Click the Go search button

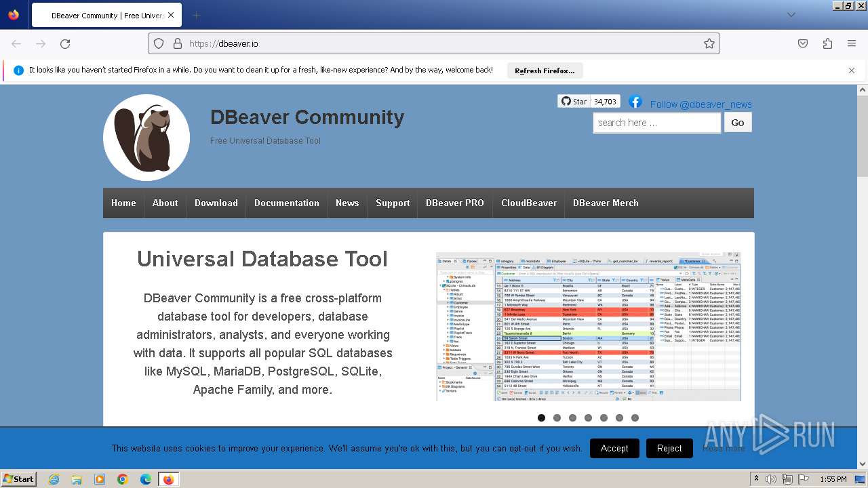[738, 123]
